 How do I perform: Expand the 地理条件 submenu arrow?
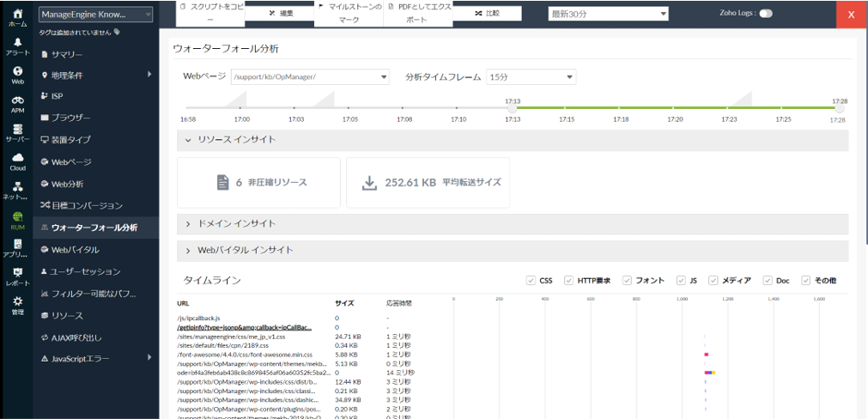149,74
